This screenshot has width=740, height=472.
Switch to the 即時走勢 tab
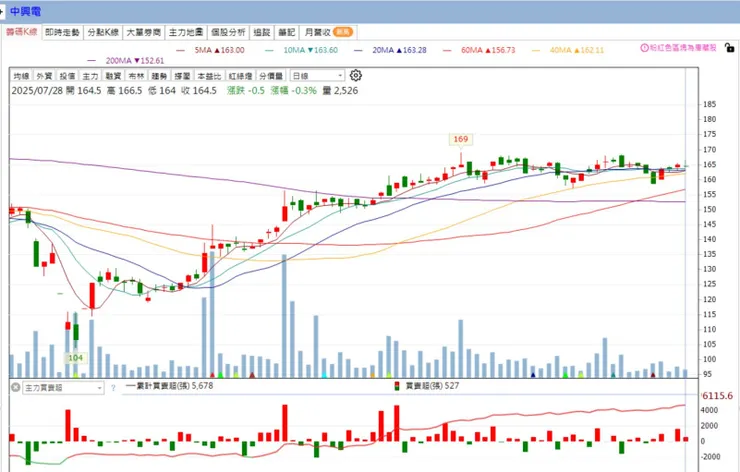click(x=62, y=32)
